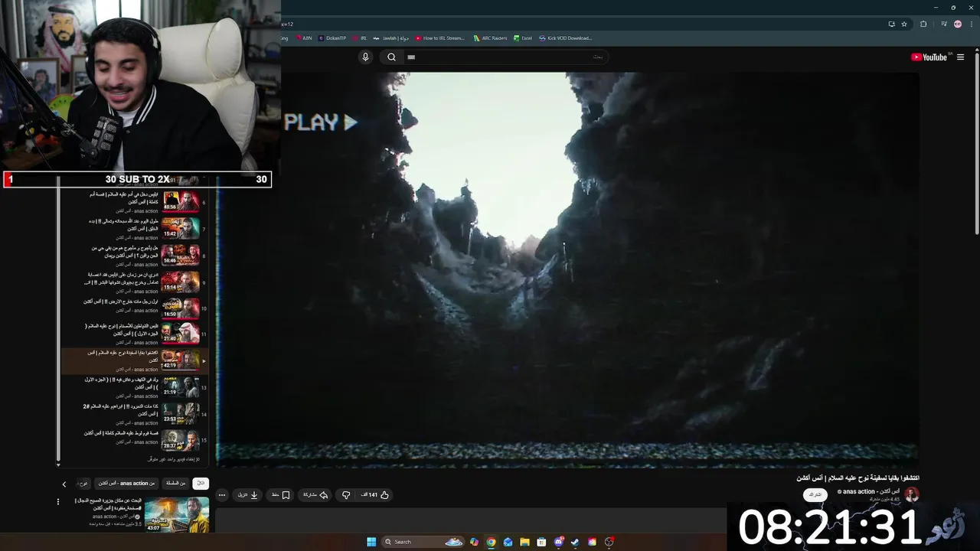Open the Excel bookmark
This screenshot has width=980, height=551.
[523, 37]
